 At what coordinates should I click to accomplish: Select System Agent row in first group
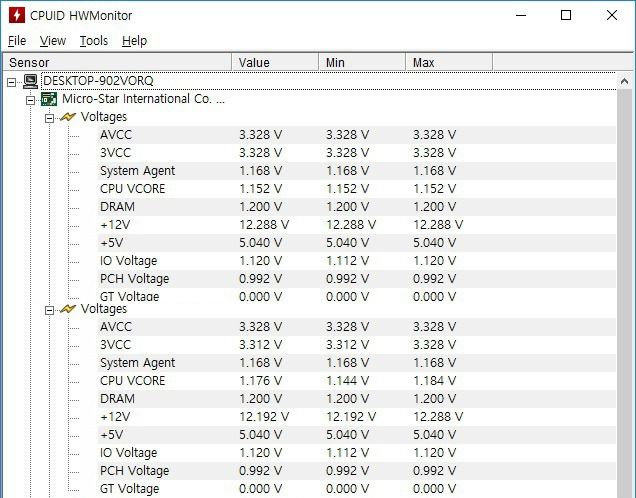(357, 171)
